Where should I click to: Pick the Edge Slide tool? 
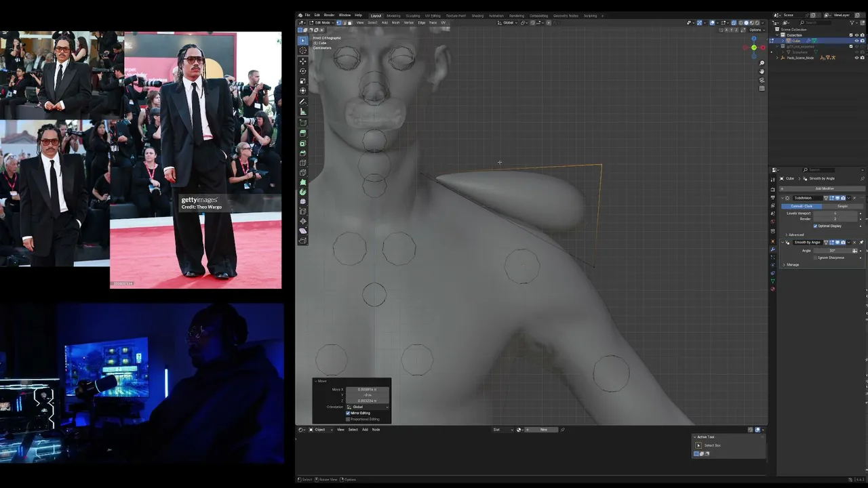coord(303,211)
